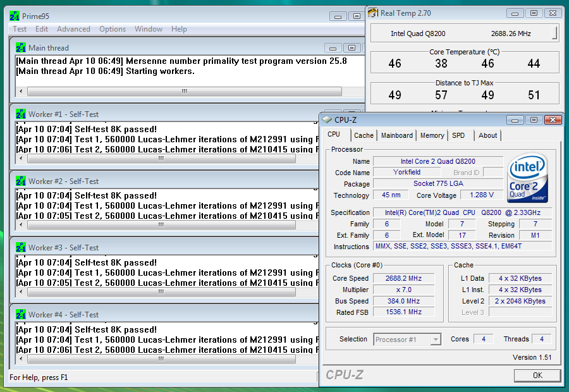Click left scroll arrow in Worker #3 window
Screen dimensions: 569x392
click(21, 292)
